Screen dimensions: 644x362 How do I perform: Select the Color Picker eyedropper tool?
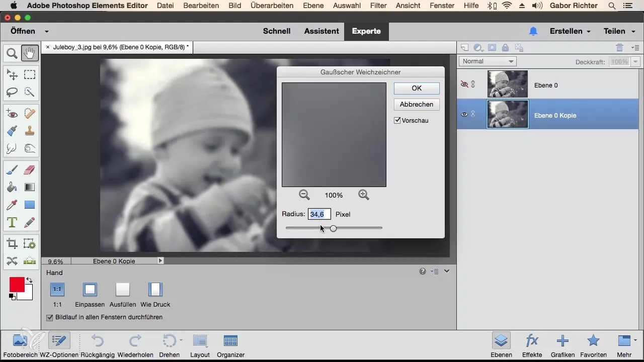[12, 205]
